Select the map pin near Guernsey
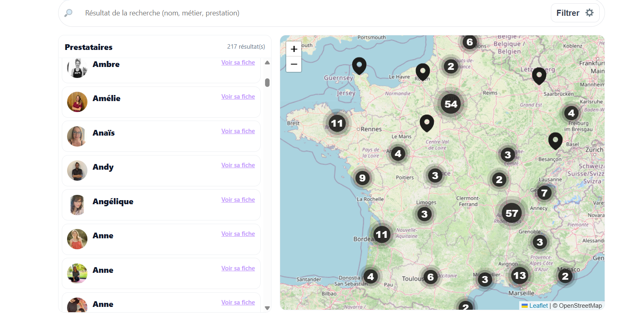 (x=359, y=66)
